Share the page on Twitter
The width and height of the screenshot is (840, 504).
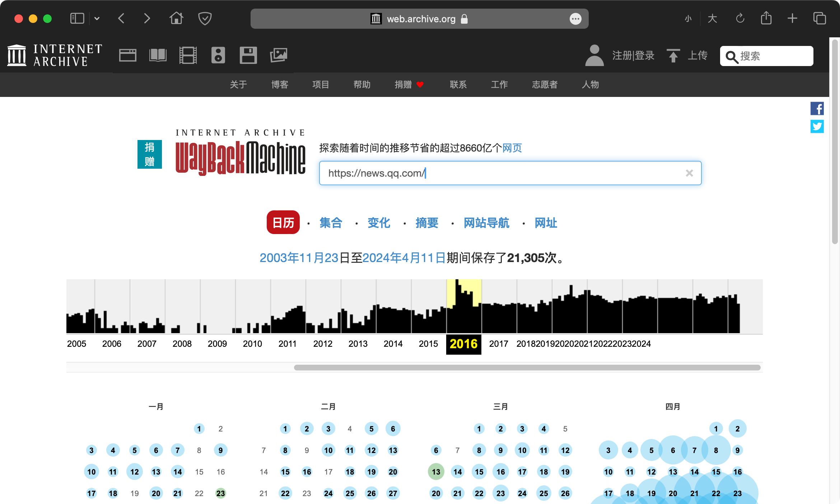pos(817,126)
